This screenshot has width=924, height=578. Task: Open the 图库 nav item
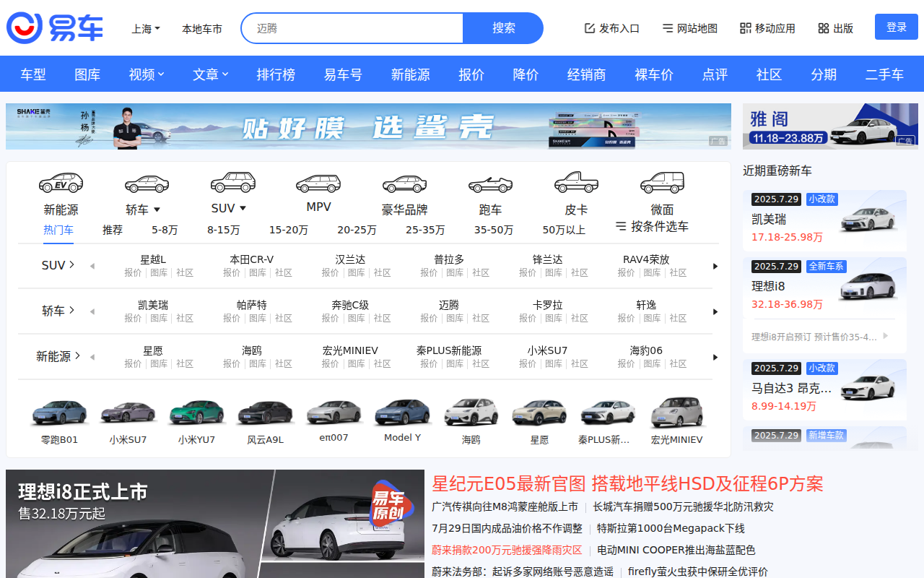87,74
